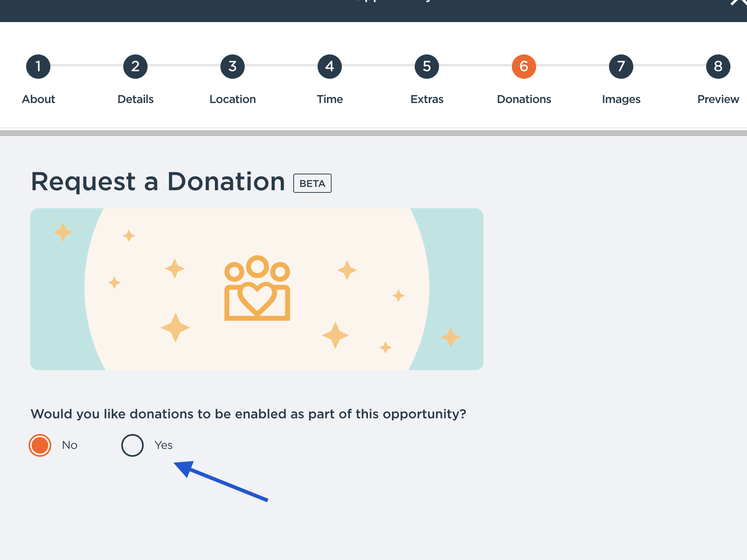This screenshot has height=560, width=747.
Task: Click the orange step 6 circle
Action: (x=524, y=67)
